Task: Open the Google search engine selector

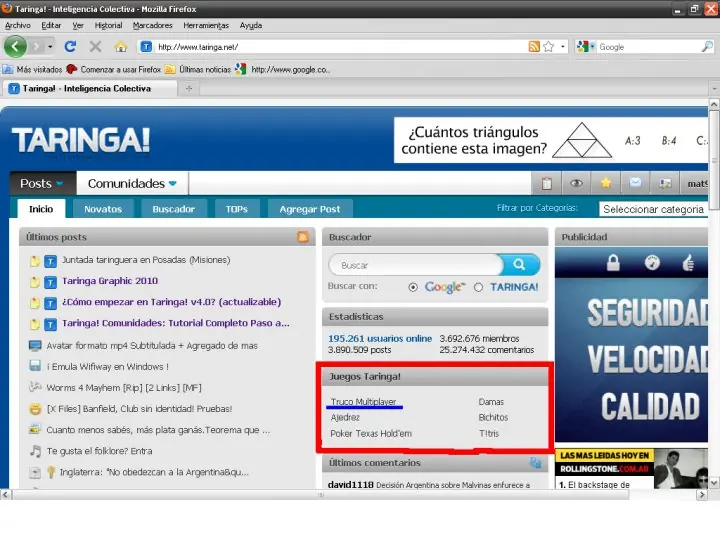Action: [586, 46]
